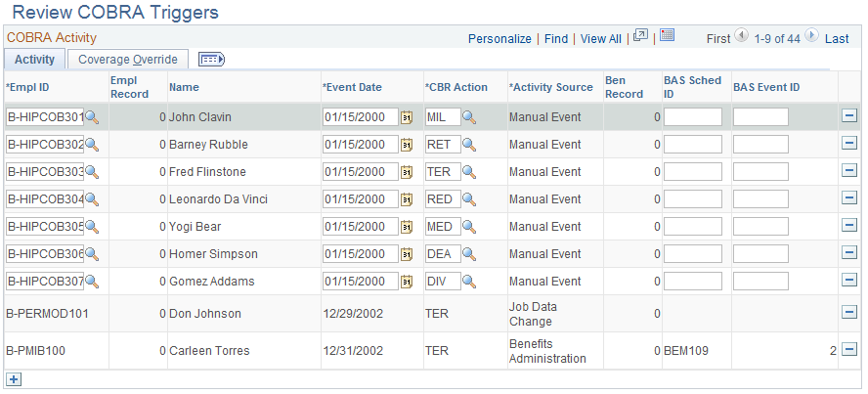868x394 pixels.
Task: Remove the Carleen Torres row
Action: pyautogui.click(x=848, y=349)
